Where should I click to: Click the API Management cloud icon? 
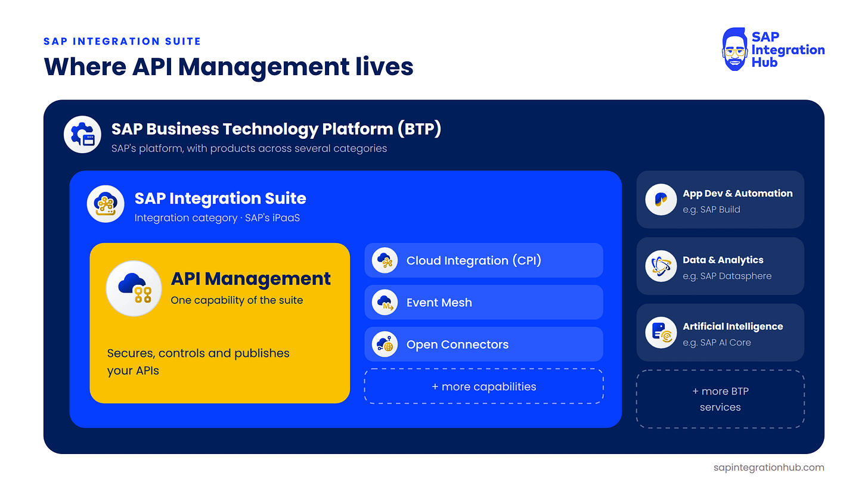(134, 288)
